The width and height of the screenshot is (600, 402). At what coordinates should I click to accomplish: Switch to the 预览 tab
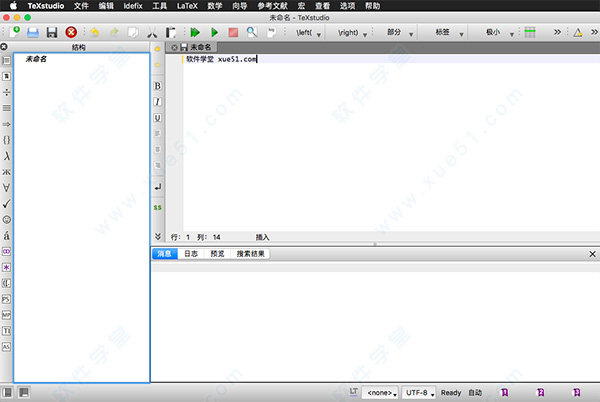click(x=217, y=254)
